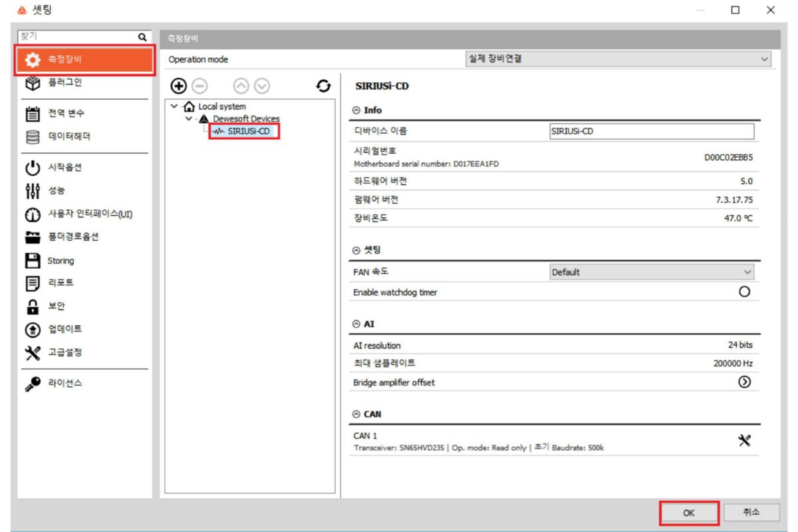Click the hardware version value 5.0
Viewport: 798px width, 532px height.
[746, 181]
